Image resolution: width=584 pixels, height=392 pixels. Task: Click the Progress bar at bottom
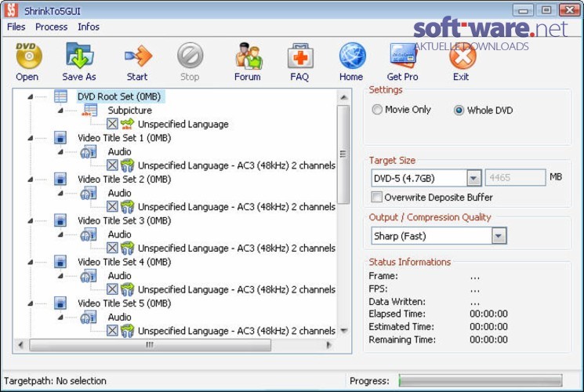(x=480, y=380)
